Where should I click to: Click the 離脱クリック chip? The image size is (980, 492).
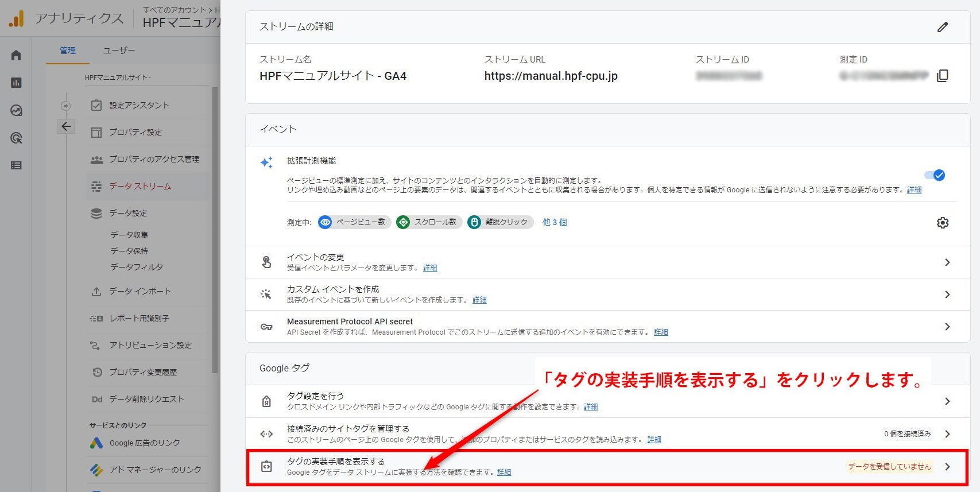tap(500, 222)
